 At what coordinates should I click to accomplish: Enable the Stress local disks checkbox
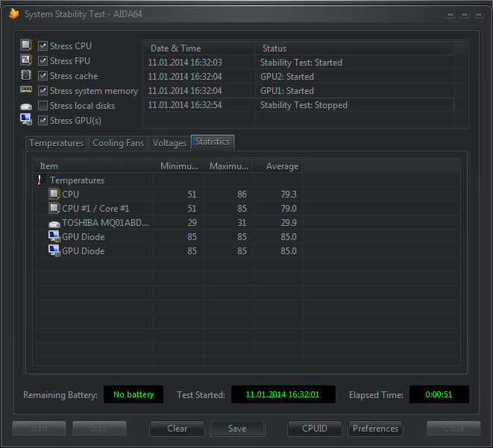click(43, 106)
